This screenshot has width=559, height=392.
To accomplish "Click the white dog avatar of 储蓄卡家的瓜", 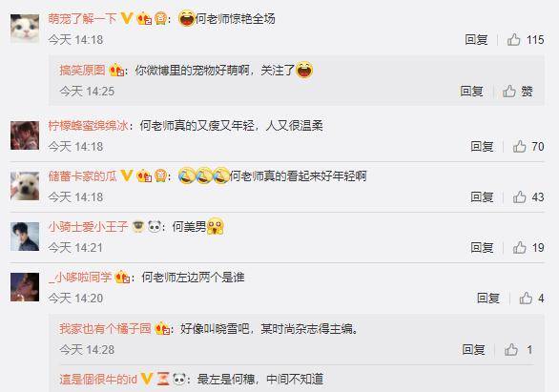I will [x=25, y=186].
